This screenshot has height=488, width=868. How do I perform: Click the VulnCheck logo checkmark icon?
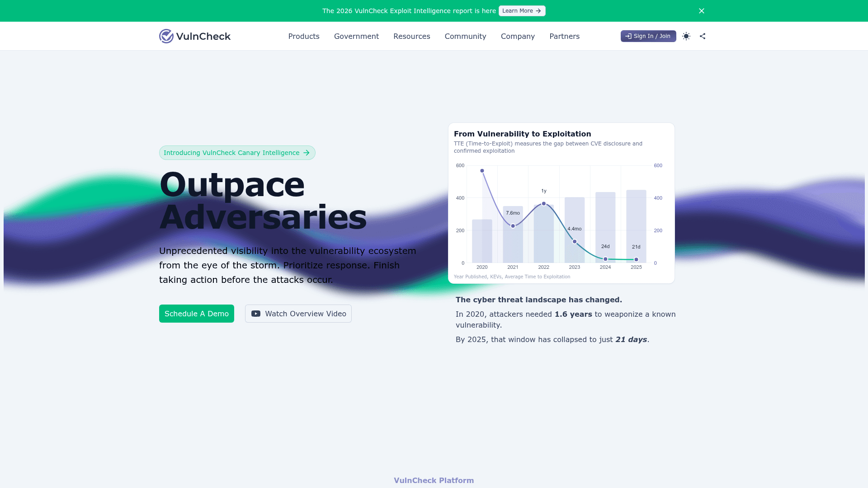166,36
